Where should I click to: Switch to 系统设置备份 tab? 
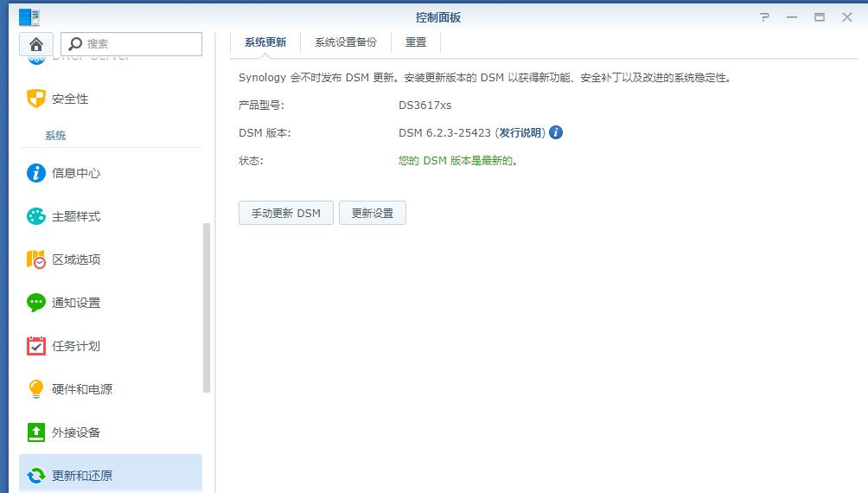click(x=345, y=42)
